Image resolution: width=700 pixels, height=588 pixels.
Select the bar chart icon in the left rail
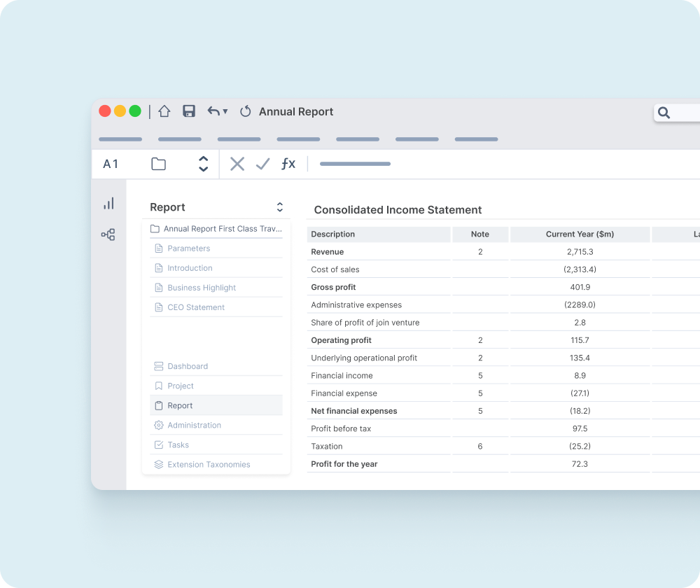pos(108,204)
